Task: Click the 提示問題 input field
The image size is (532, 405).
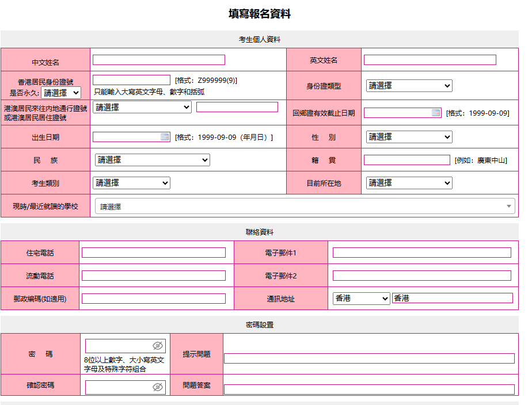Action: tap(368, 358)
